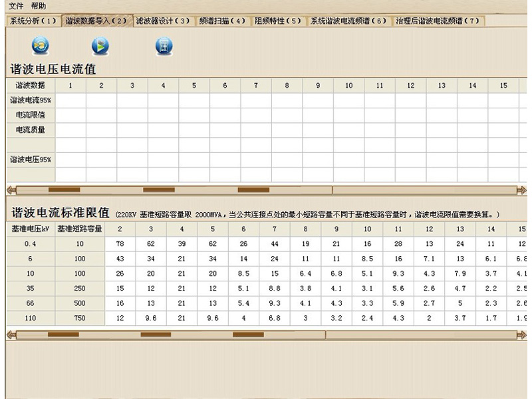Click the blue play arrow icon

100,46
